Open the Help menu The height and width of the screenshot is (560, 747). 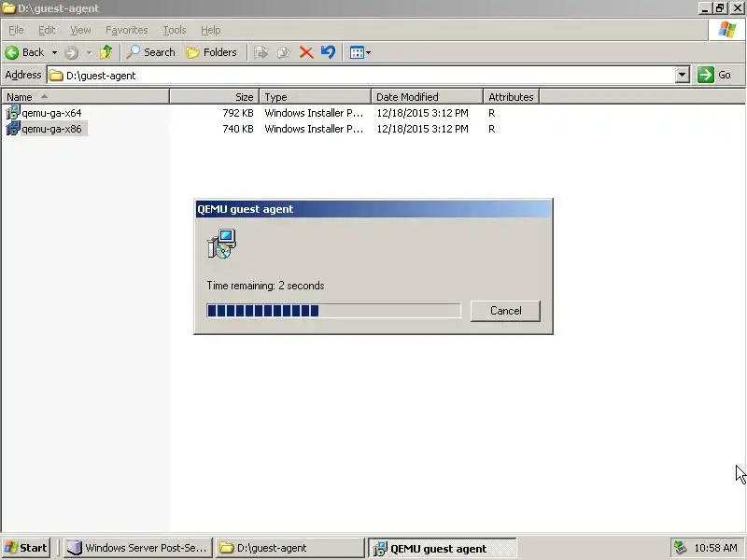coord(211,30)
